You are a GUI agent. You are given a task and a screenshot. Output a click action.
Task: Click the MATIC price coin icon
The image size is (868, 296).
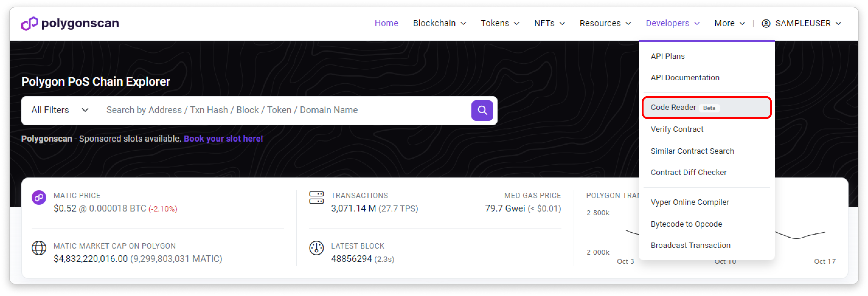[39, 197]
